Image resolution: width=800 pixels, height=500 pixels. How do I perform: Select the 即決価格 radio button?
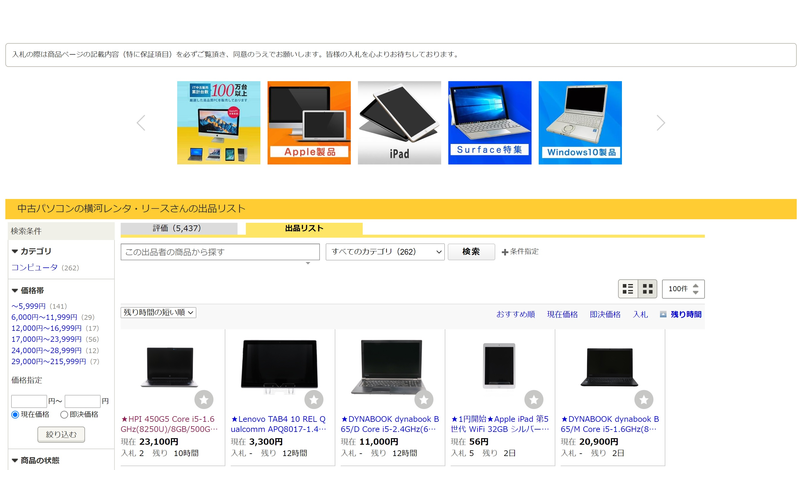(x=64, y=415)
